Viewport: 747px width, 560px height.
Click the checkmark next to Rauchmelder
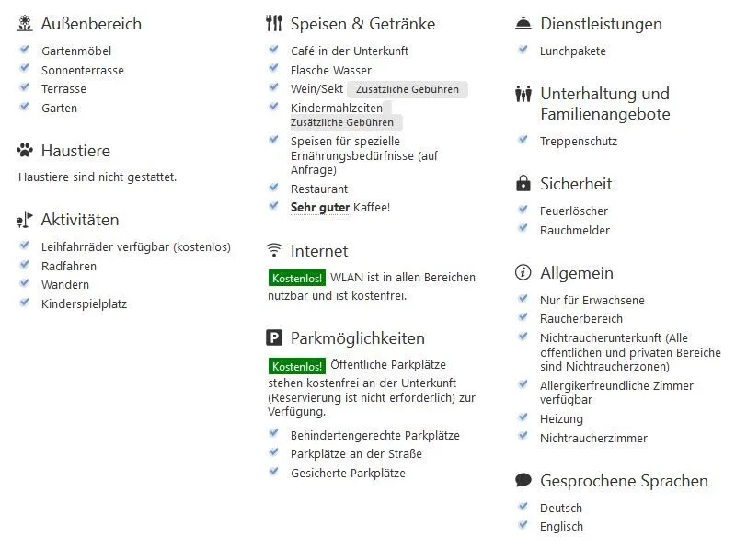[523, 229]
